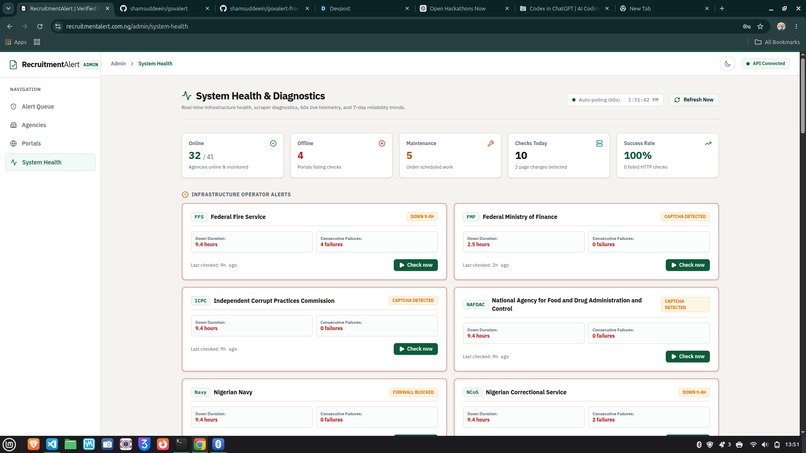806x453 pixels.
Task: Click the Online card check-circle icon
Action: (x=273, y=143)
